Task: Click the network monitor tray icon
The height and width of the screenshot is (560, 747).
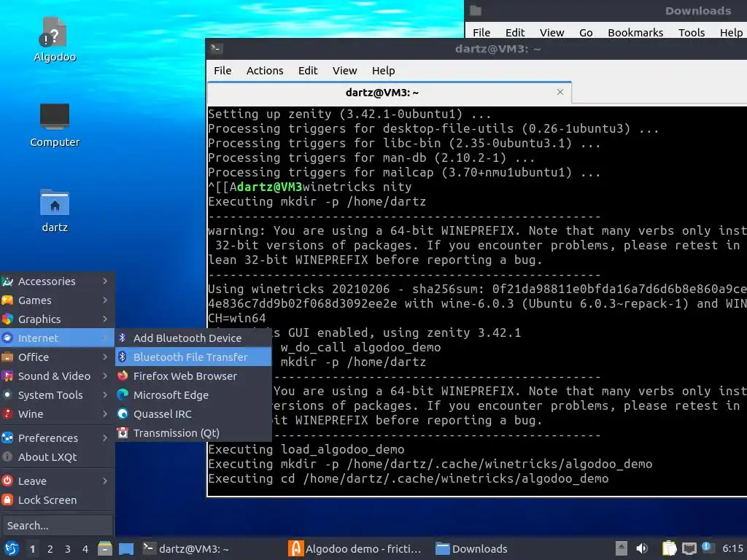Action: click(689, 548)
